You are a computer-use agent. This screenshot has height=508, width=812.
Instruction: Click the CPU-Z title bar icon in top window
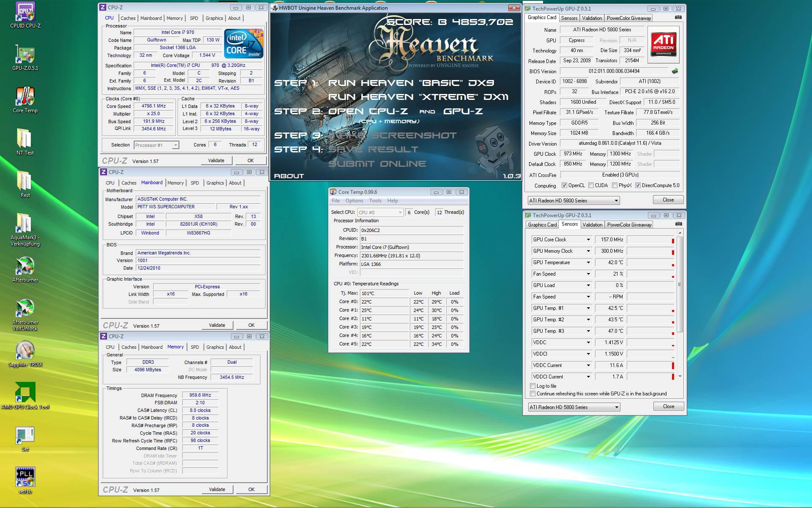[x=103, y=7]
